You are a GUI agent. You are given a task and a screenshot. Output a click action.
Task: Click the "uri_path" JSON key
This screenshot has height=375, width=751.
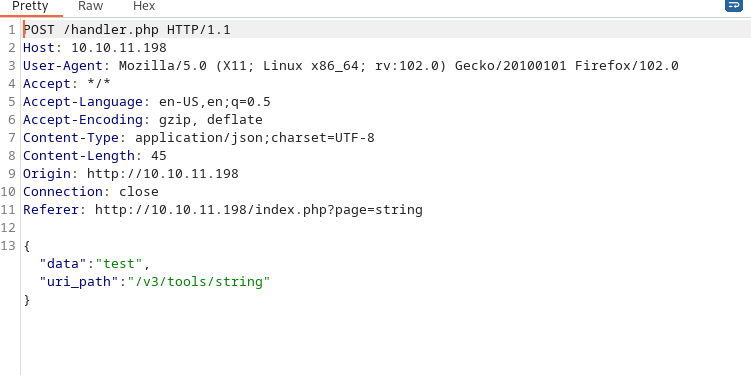[x=79, y=282]
